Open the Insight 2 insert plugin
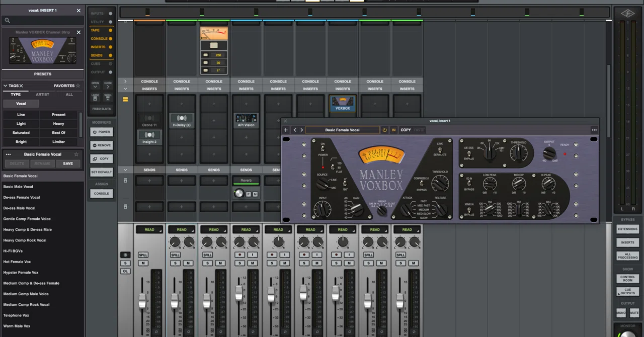 pyautogui.click(x=149, y=137)
